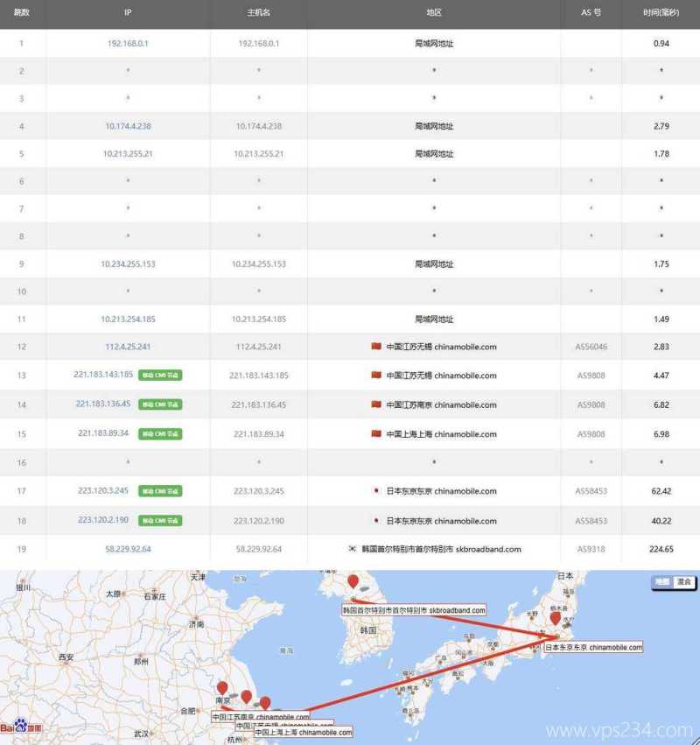Click the IP column header
This screenshot has height=745, width=700.
pyautogui.click(x=128, y=13)
